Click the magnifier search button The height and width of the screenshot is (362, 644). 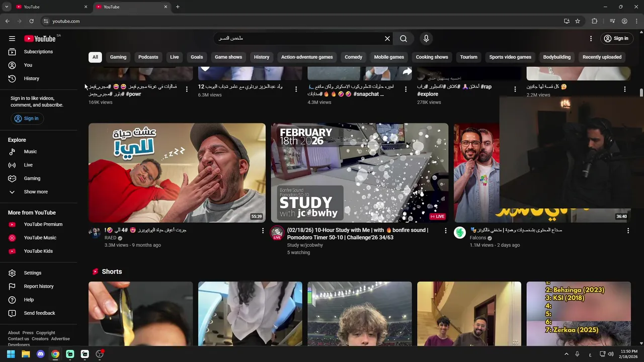point(404,39)
